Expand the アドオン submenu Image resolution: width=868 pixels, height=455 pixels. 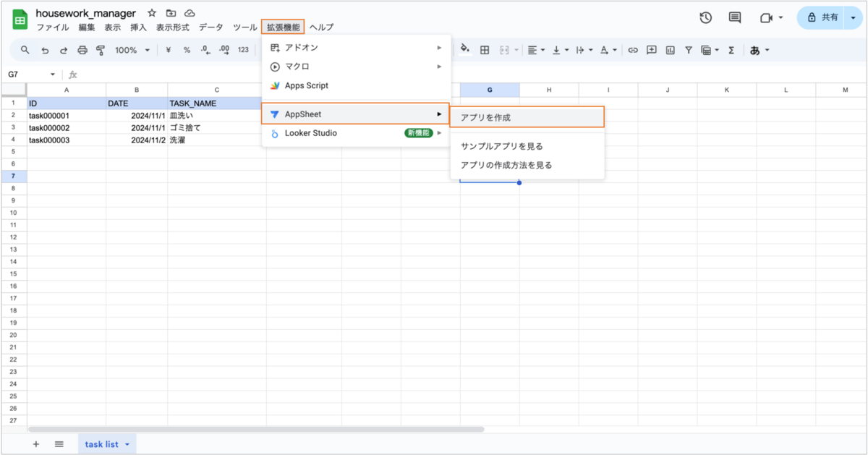click(x=356, y=48)
